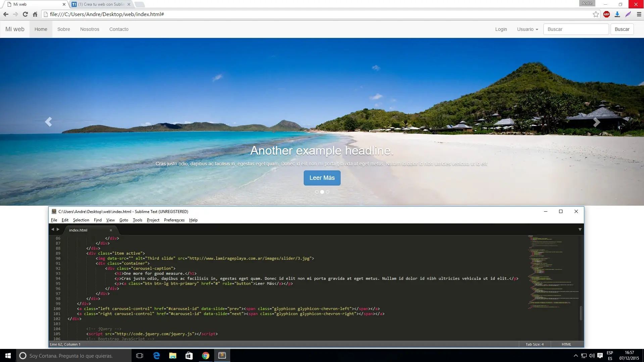Click the browser back arrow
This screenshot has width=644, height=362.
click(6, 14)
